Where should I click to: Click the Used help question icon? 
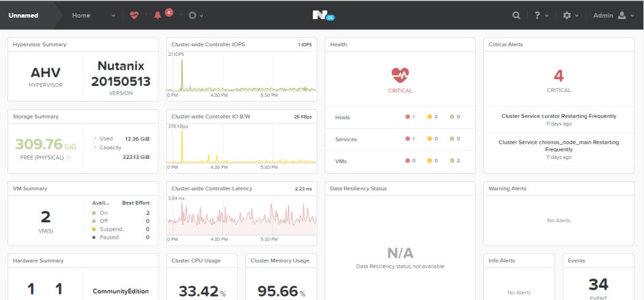[95, 139]
